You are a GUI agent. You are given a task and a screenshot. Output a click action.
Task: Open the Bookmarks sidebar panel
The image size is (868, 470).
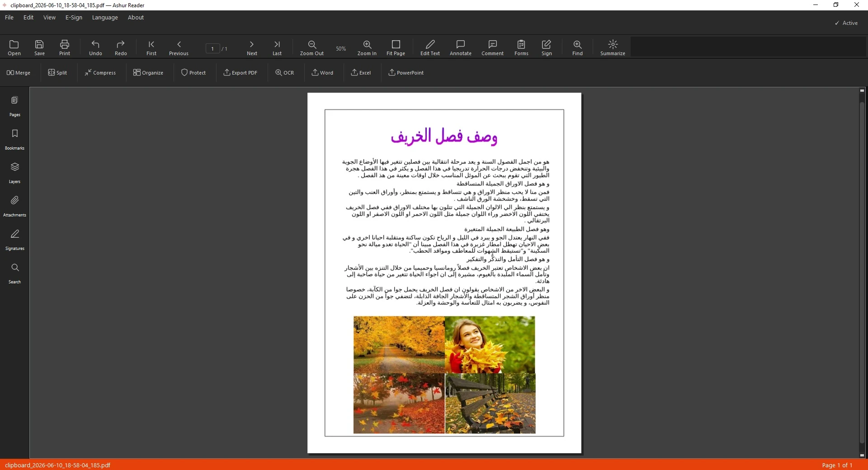(14, 140)
